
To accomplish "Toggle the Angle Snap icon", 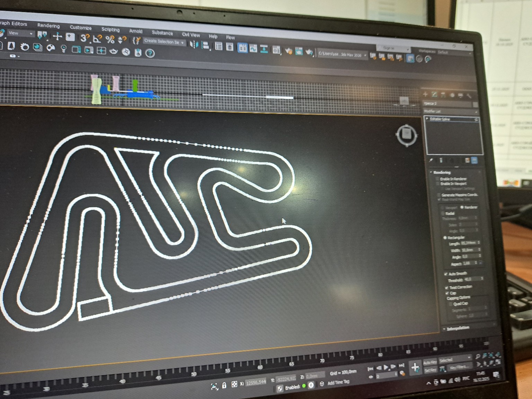I will (x=97, y=39).
